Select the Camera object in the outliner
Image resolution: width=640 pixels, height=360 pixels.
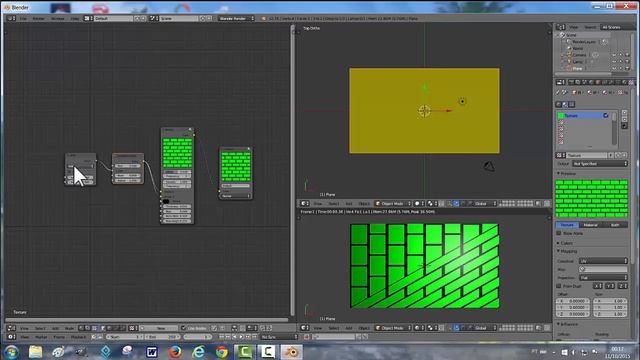click(x=579, y=55)
